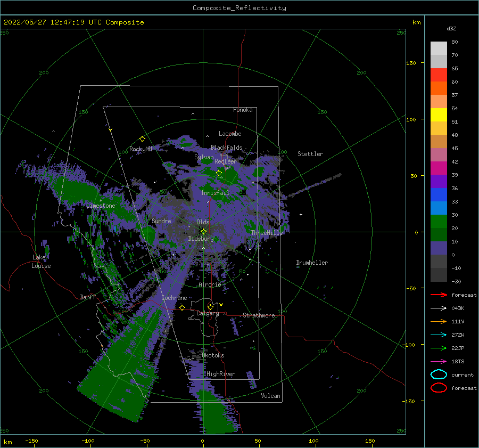Click the orange 57–60 dBZ swatch

click(x=439, y=88)
